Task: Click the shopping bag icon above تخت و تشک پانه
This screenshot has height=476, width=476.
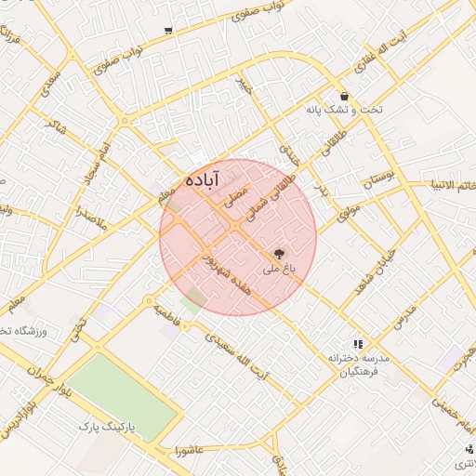Action: (x=344, y=97)
